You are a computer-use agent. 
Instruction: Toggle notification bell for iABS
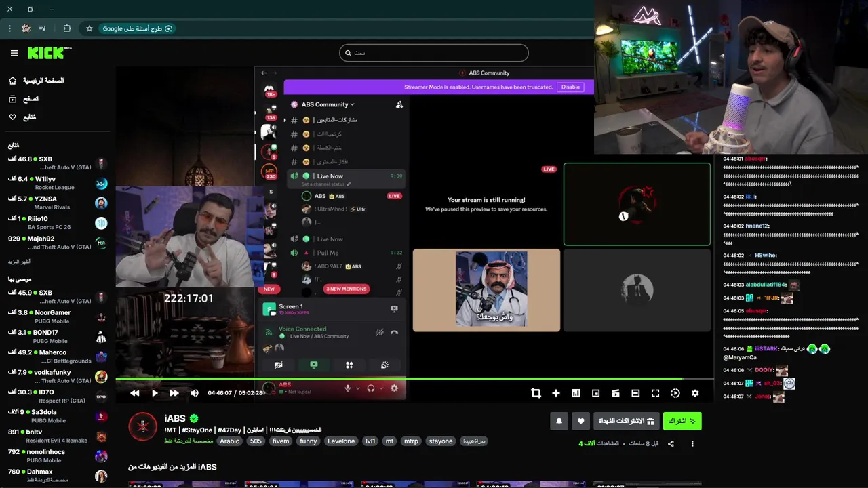click(559, 421)
